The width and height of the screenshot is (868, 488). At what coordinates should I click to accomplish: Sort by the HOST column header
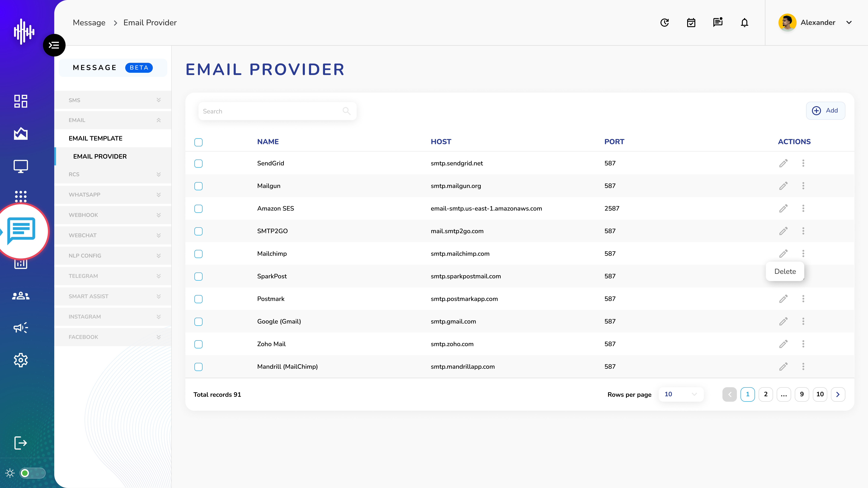[441, 142]
